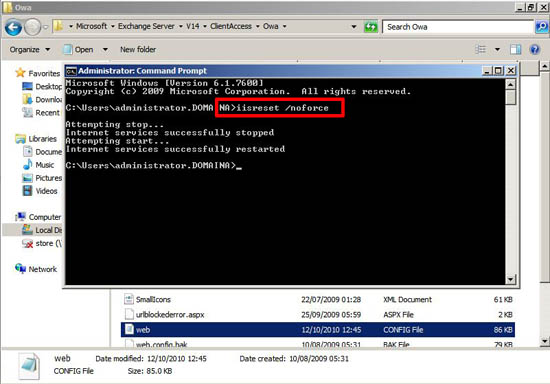550x384 pixels.
Task: Click New folder in the toolbar
Action: click(x=138, y=49)
